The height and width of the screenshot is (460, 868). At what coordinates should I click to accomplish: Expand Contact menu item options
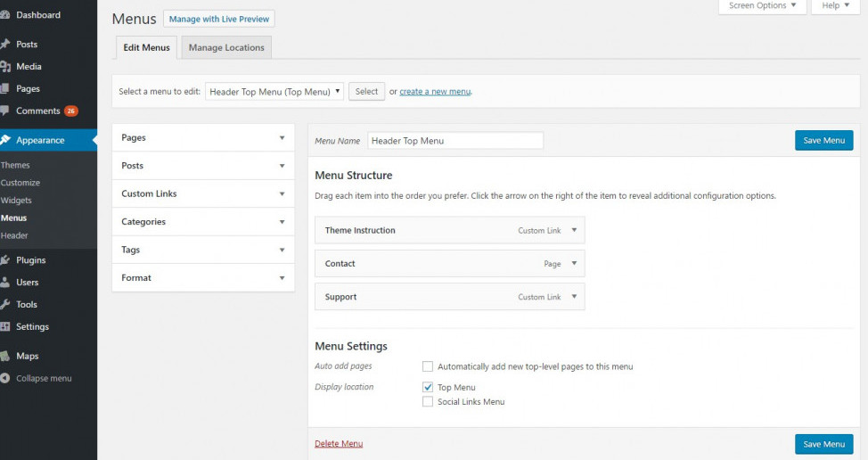pyautogui.click(x=574, y=263)
